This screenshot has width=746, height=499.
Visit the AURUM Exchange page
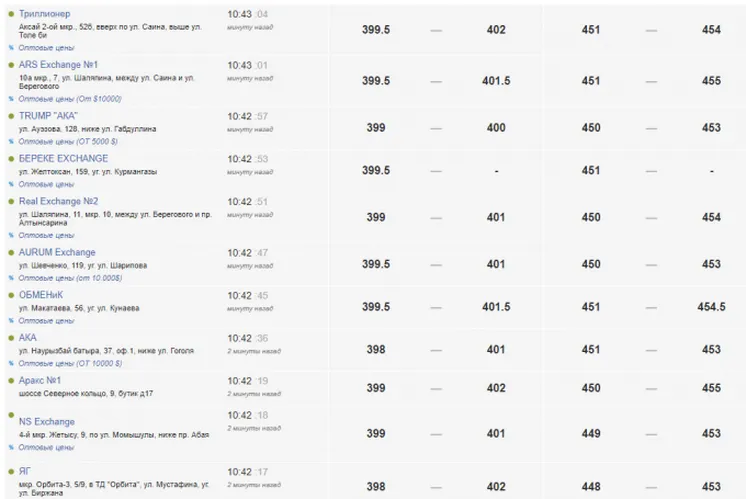[57, 252]
